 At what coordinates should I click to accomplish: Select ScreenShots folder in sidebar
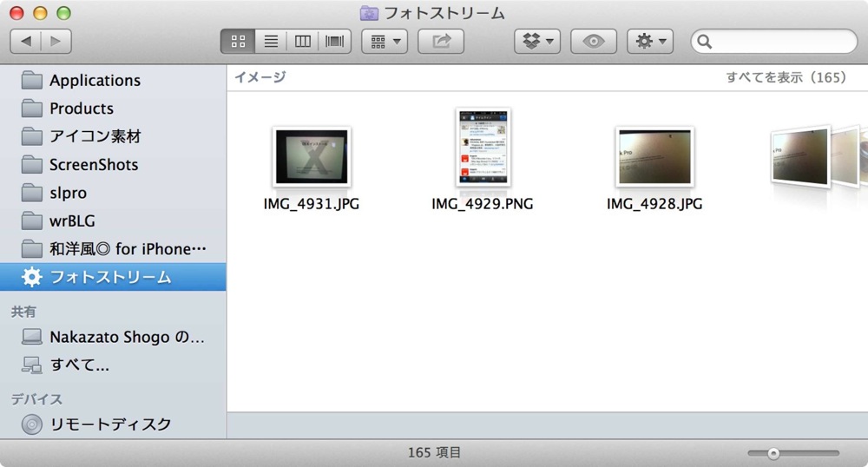pos(113,164)
